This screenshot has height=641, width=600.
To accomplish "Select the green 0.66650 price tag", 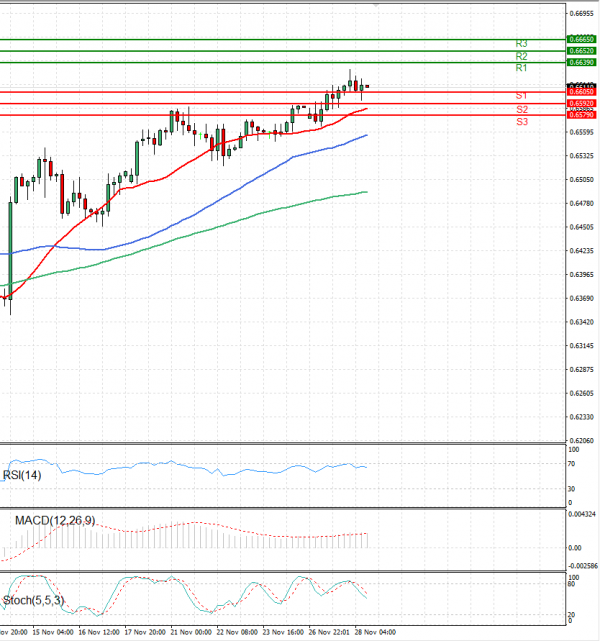I will click(581, 39).
